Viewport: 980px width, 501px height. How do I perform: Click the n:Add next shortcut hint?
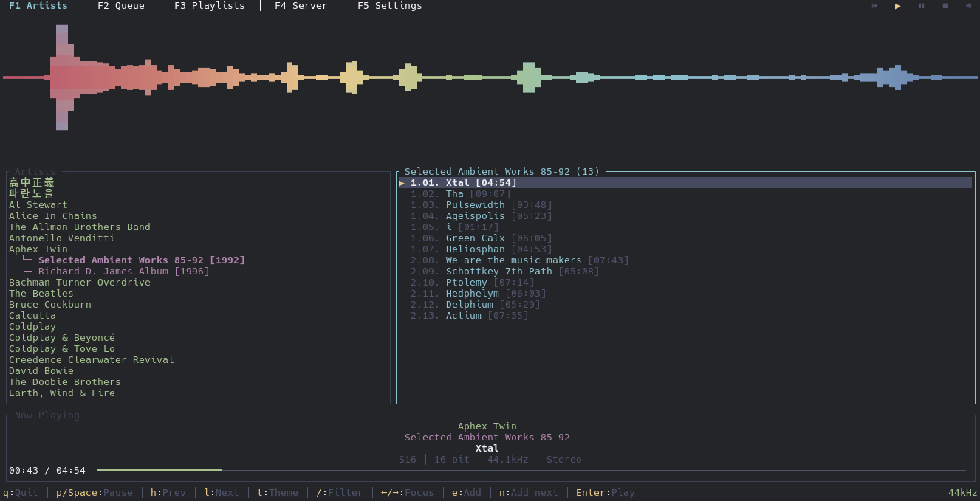529,493
